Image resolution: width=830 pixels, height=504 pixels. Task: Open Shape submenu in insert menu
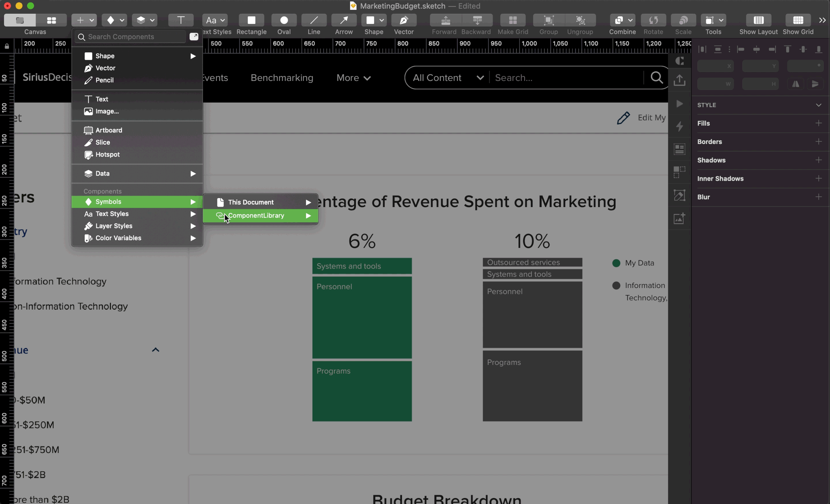click(137, 56)
